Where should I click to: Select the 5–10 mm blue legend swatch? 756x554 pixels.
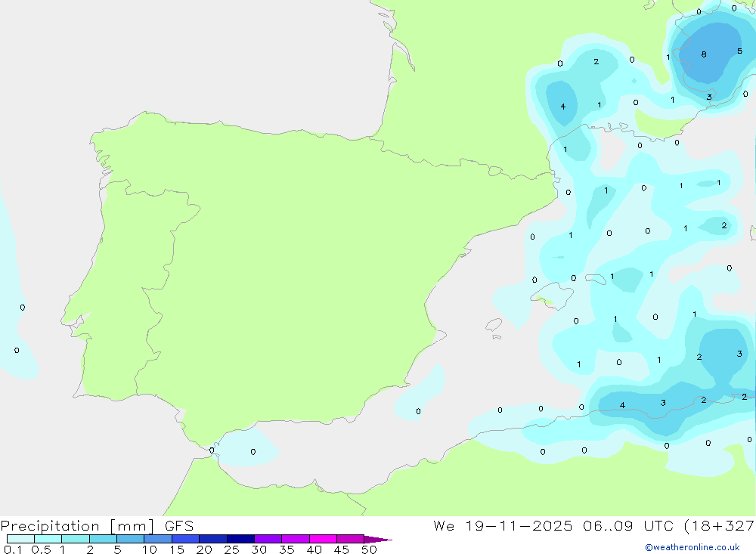(x=131, y=539)
